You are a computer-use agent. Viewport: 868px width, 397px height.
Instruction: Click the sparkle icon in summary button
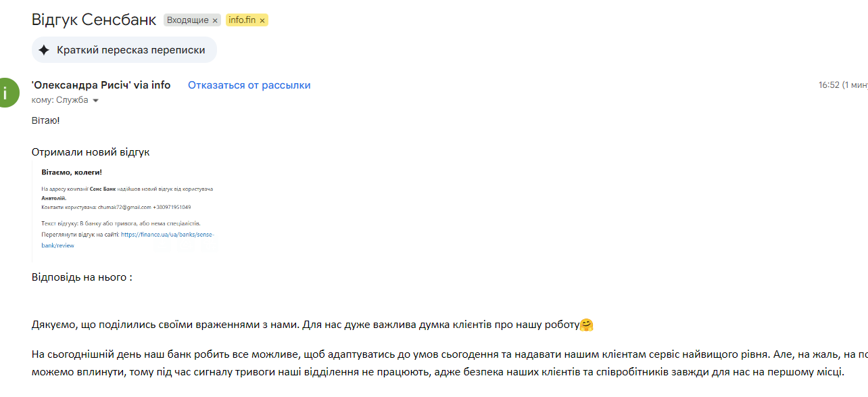pos(44,50)
